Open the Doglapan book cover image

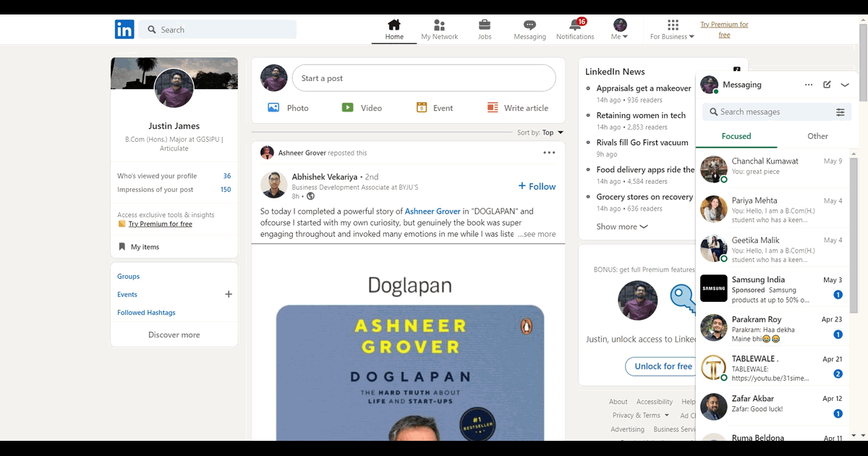[409, 373]
